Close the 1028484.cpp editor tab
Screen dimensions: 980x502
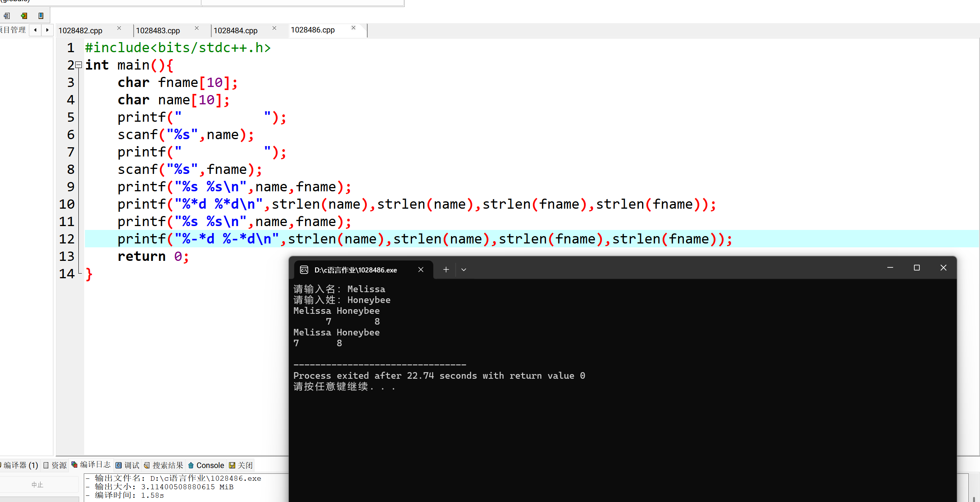(x=274, y=28)
